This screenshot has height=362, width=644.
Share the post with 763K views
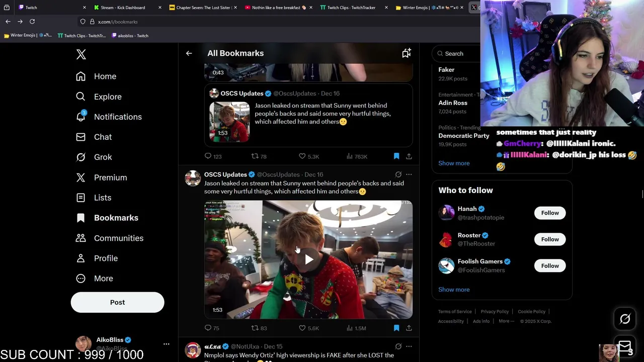(409, 156)
